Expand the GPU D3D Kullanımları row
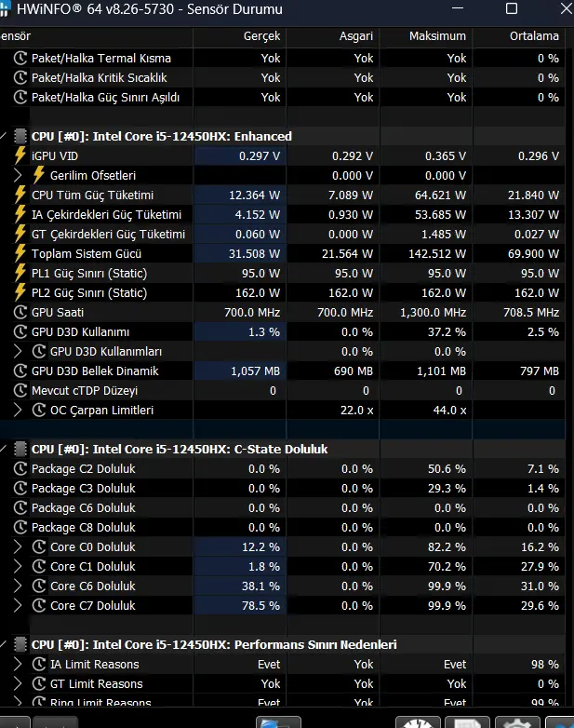The image size is (574, 728). pos(18,352)
